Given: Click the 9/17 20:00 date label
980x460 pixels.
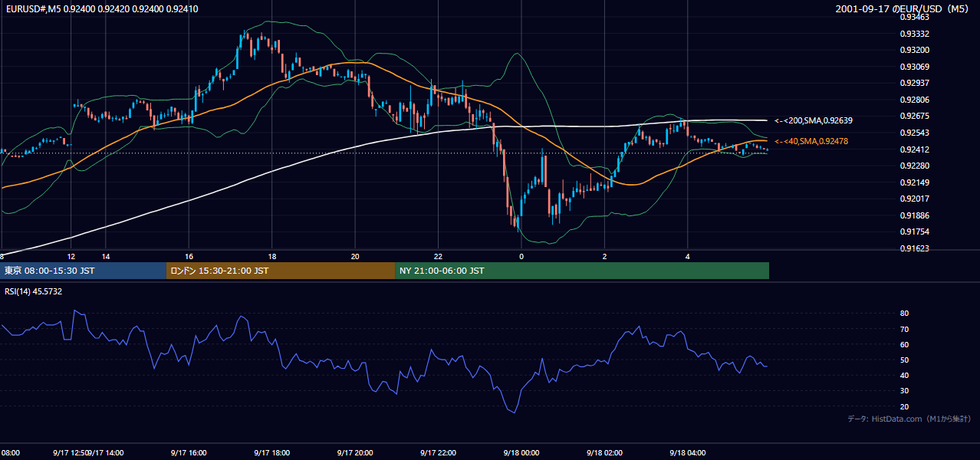Looking at the screenshot, I should pyautogui.click(x=355, y=453).
